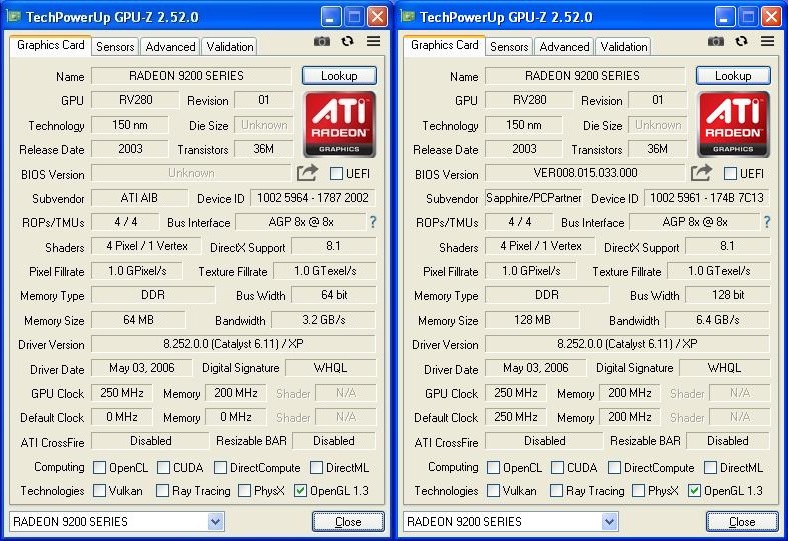Click Release Date 2003 in right window
This screenshot has width=788, height=541.
(524, 149)
